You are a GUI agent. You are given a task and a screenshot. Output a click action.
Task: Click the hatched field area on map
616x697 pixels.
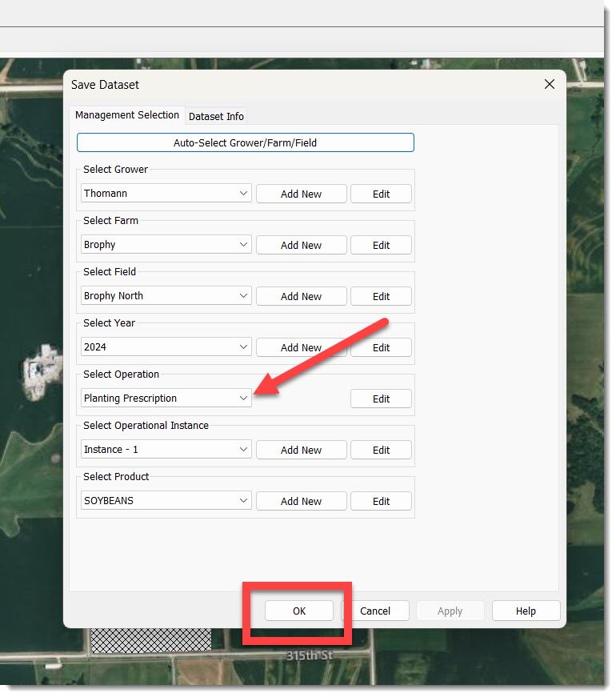click(150, 639)
